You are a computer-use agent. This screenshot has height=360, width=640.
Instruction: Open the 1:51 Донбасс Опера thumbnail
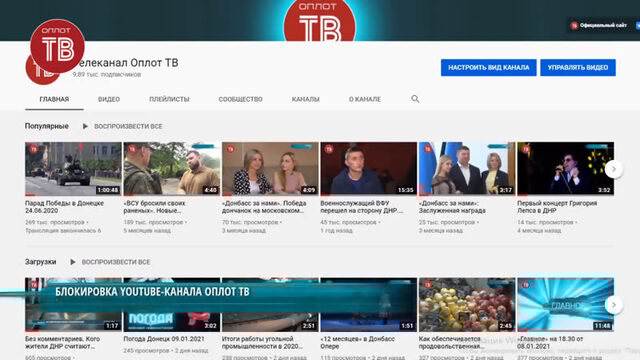point(368,304)
